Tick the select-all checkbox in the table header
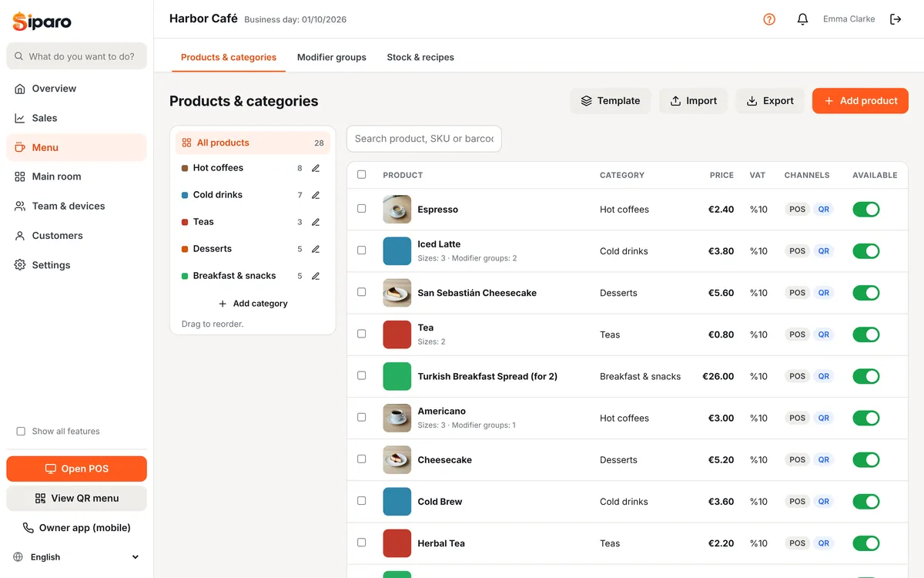 [362, 175]
